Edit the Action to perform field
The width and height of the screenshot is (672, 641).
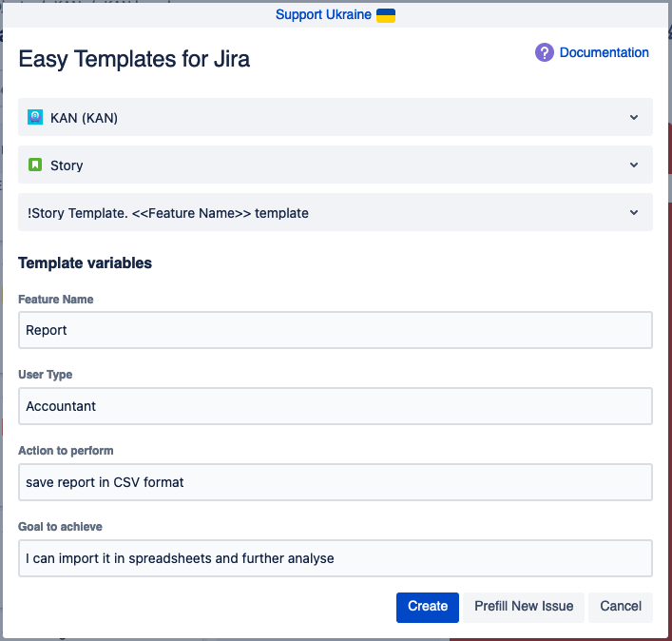pos(336,482)
